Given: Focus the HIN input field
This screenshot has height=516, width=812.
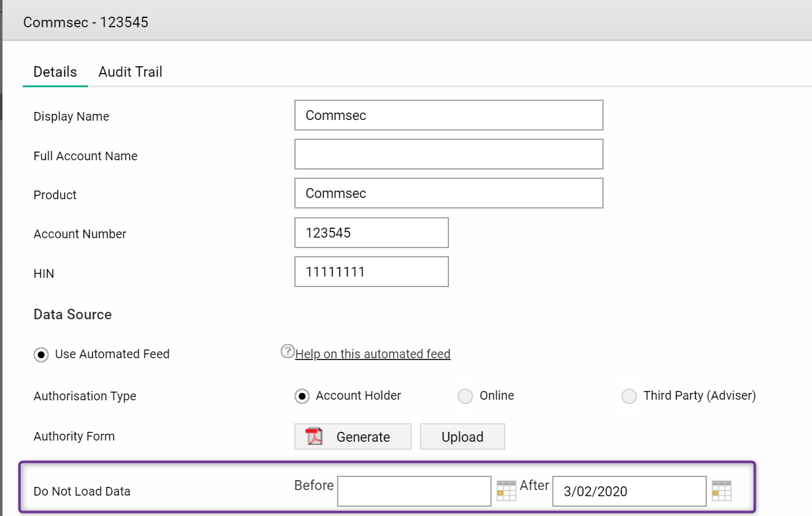Looking at the screenshot, I should [372, 272].
